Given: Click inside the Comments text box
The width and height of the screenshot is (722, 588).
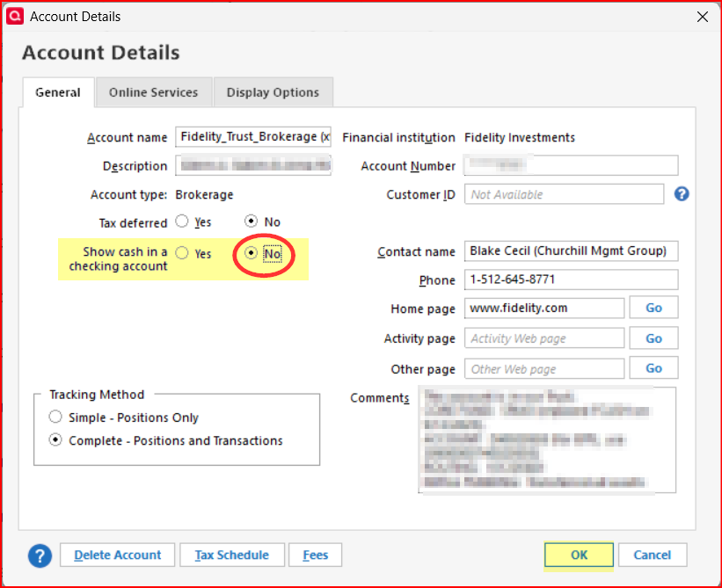Looking at the screenshot, I should [547, 439].
